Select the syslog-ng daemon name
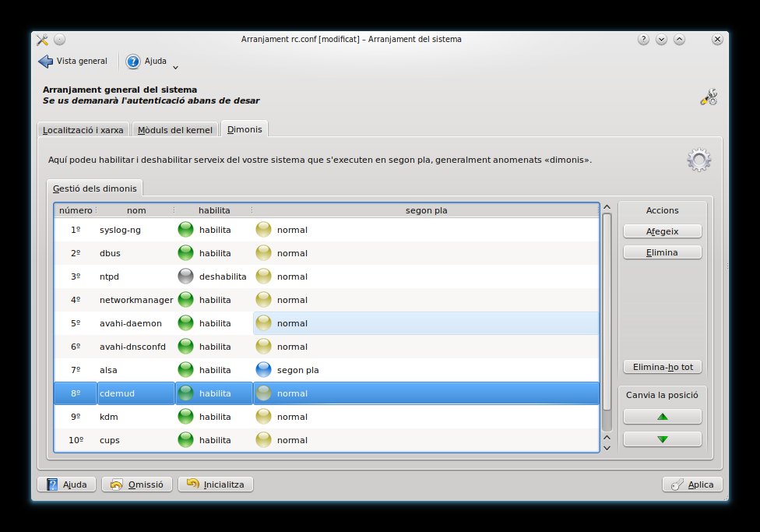Viewport: 760px width, 532px height. 120,230
